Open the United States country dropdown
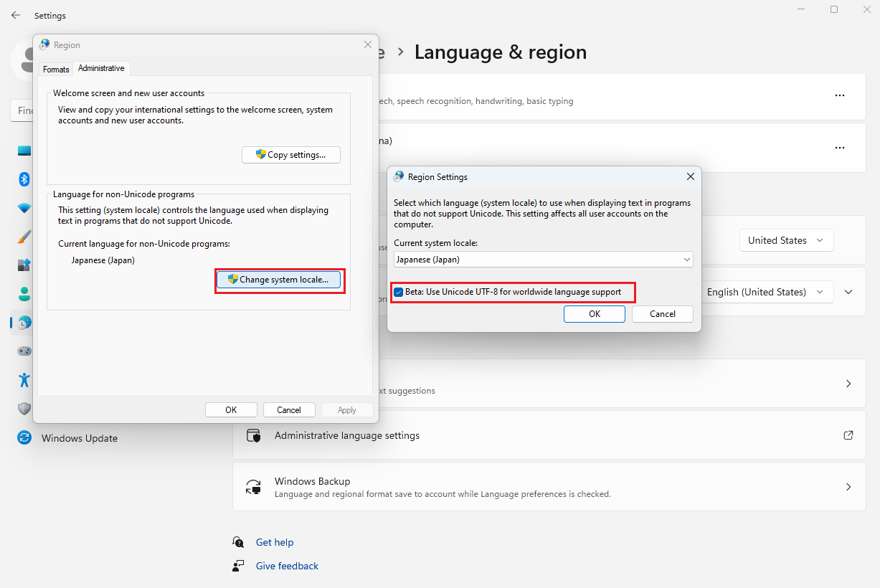 [x=786, y=240]
